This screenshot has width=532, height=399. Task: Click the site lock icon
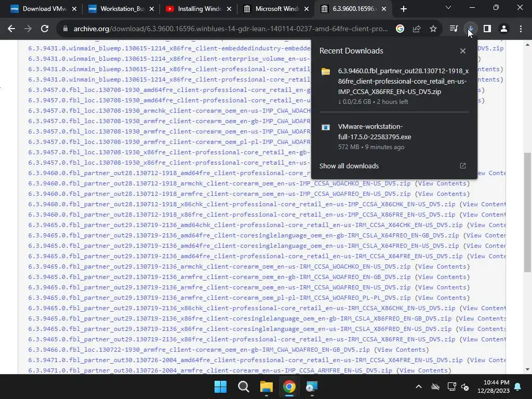coord(65,29)
